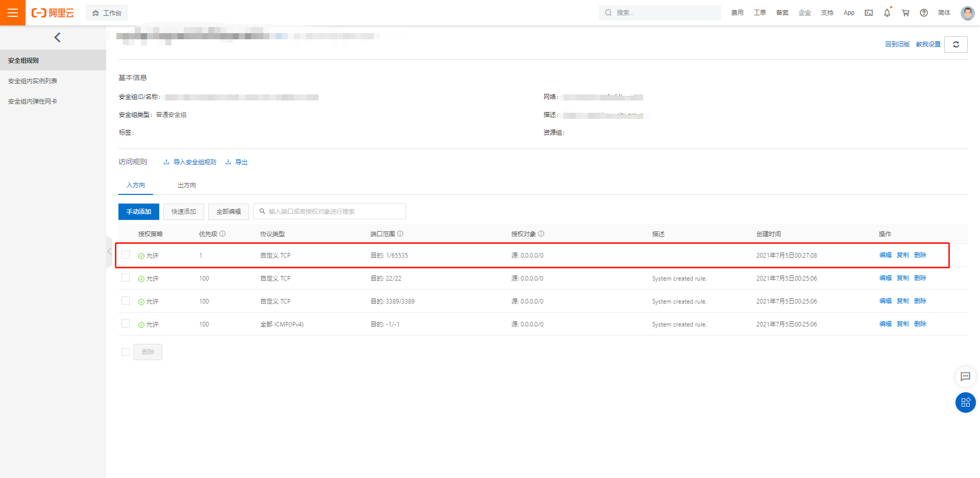Select the checkbox for 22/22 rule
The height and width of the screenshot is (478, 980).
[x=126, y=278]
